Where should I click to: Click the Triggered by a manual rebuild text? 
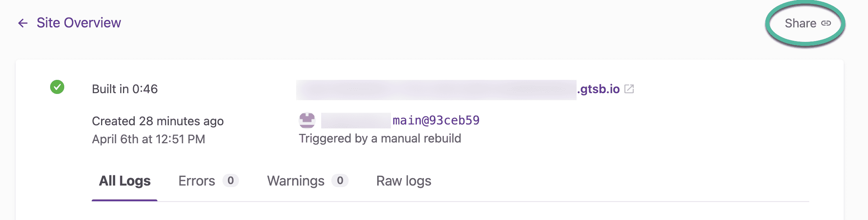click(380, 139)
